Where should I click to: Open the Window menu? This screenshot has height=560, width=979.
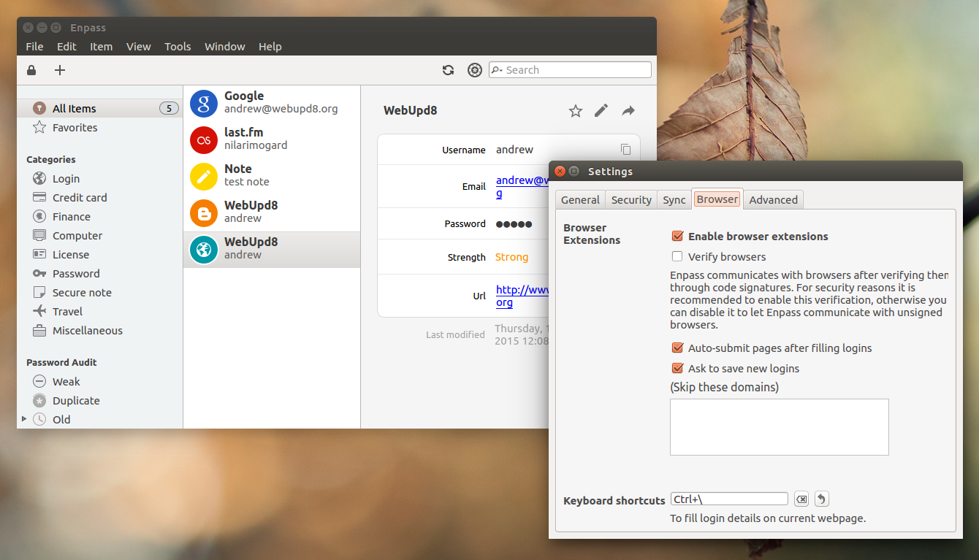[x=224, y=47]
